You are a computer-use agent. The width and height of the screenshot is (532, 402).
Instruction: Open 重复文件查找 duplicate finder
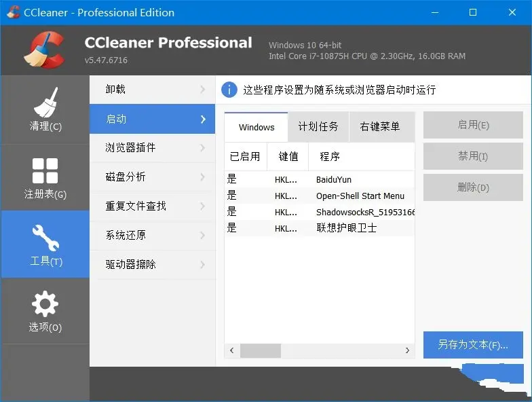click(x=152, y=206)
